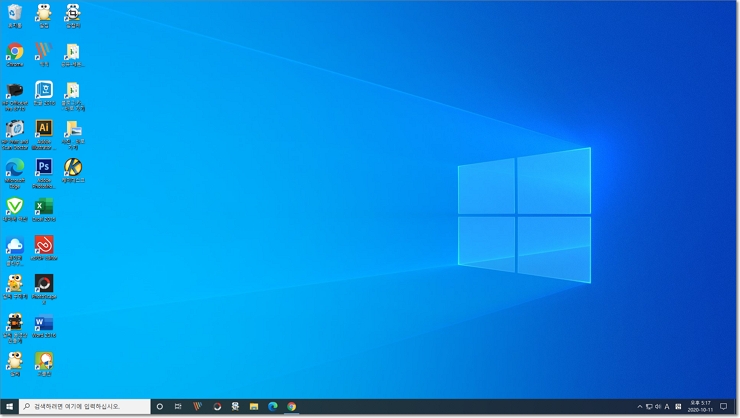Open Task View on taskbar
Screen dimensions: 740x418
pos(178,406)
